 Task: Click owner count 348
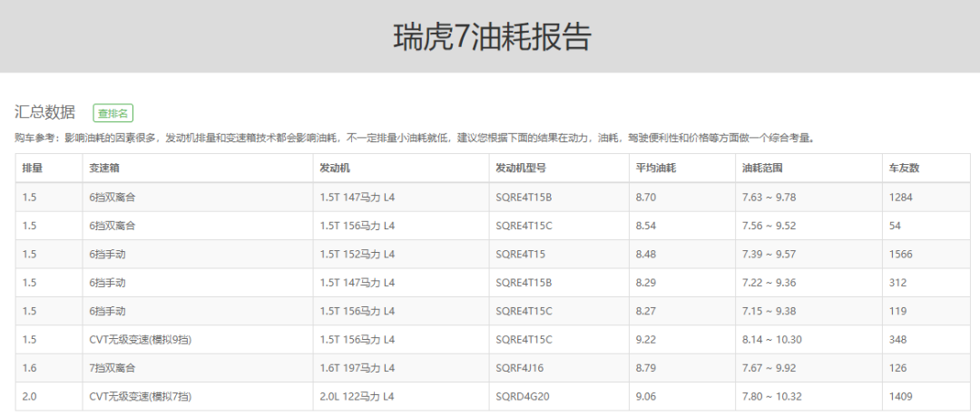(x=897, y=340)
